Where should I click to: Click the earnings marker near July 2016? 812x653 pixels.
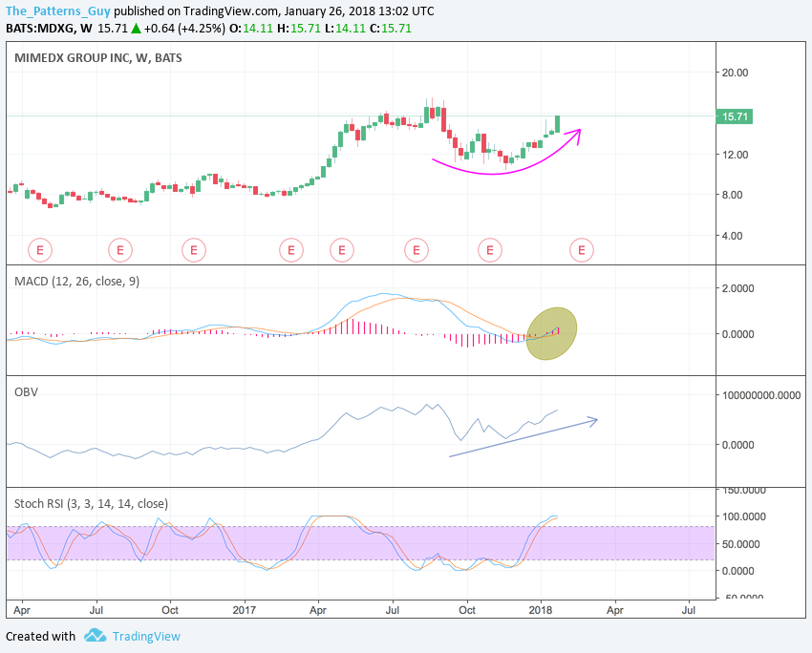tap(120, 250)
